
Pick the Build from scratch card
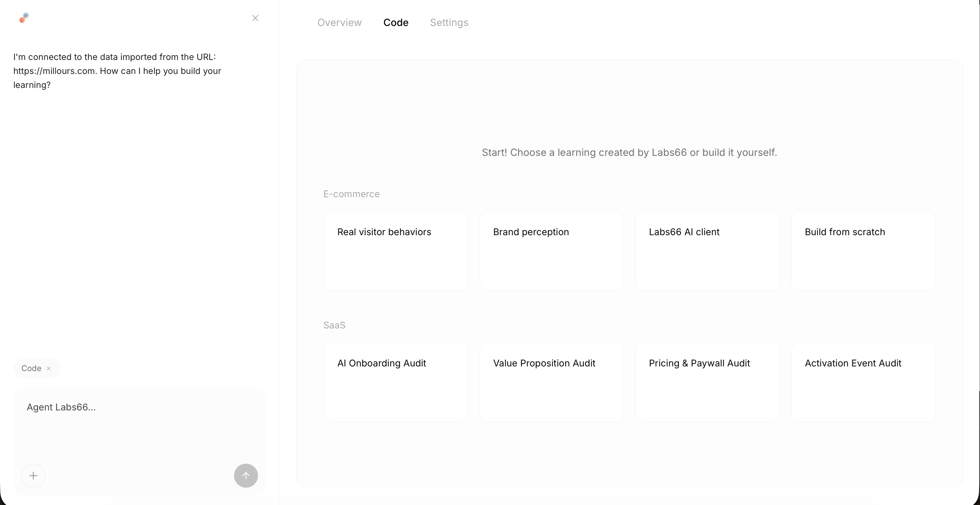click(863, 251)
